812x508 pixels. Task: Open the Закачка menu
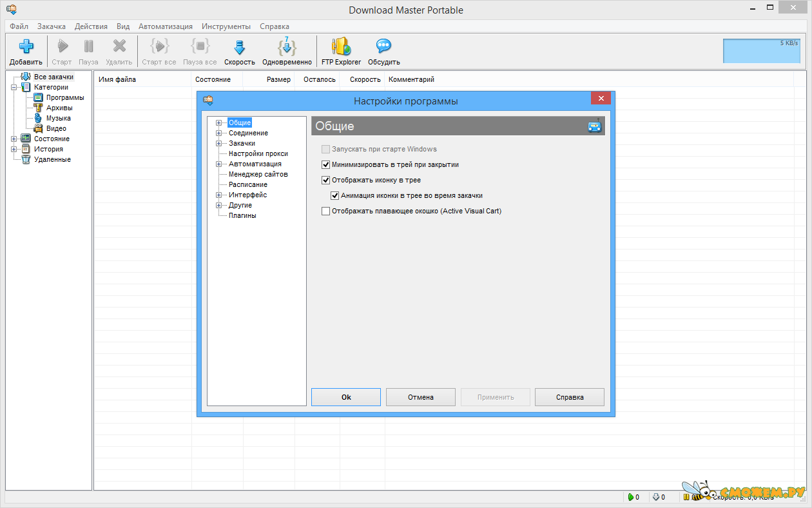click(52, 26)
